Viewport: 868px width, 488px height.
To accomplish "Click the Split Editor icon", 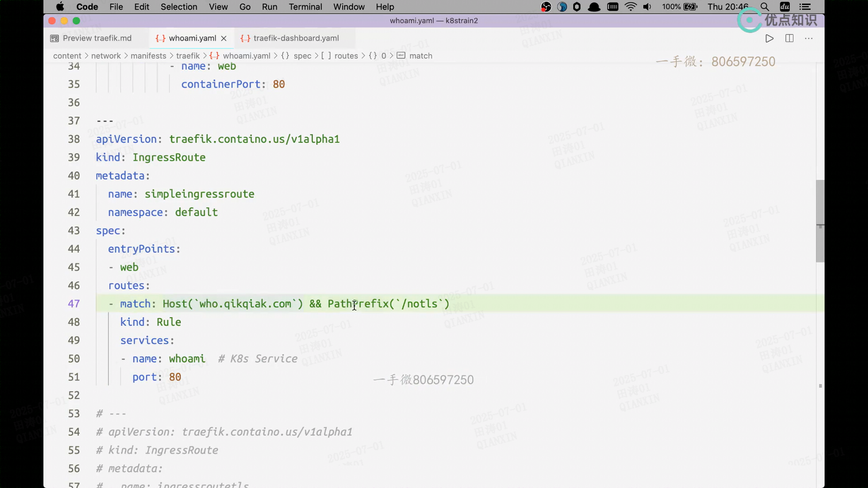I will click(x=789, y=38).
